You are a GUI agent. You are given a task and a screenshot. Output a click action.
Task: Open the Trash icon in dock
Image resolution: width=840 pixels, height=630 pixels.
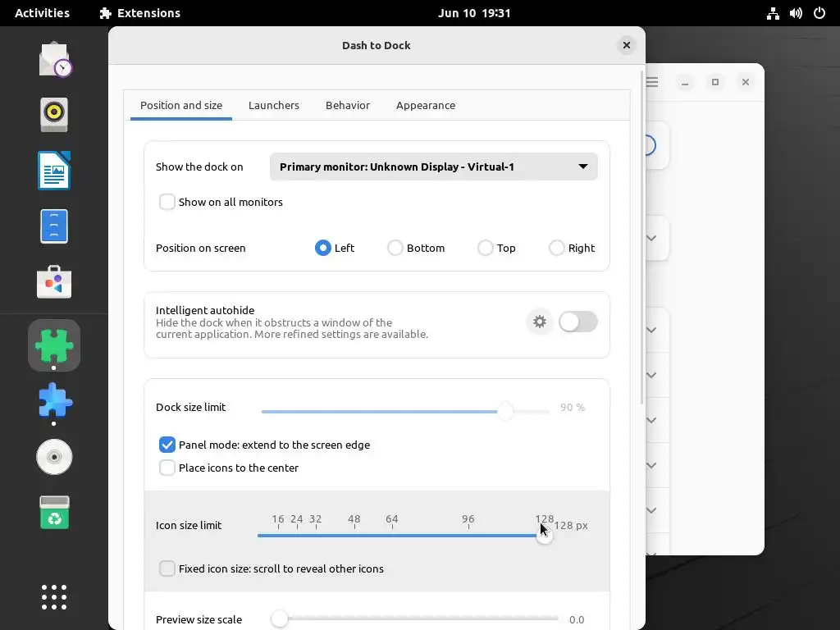click(x=54, y=513)
